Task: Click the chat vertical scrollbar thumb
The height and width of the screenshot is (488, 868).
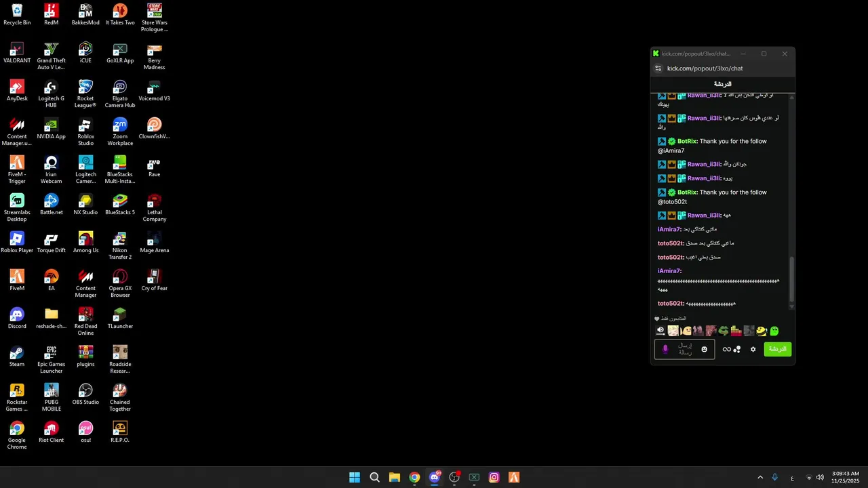Action: (791, 279)
